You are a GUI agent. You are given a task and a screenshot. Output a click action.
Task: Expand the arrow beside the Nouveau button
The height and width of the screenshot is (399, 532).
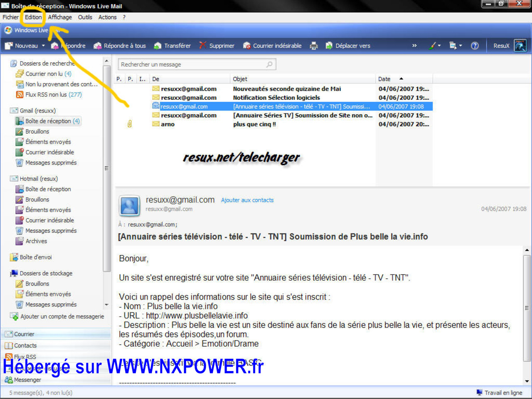43,46
